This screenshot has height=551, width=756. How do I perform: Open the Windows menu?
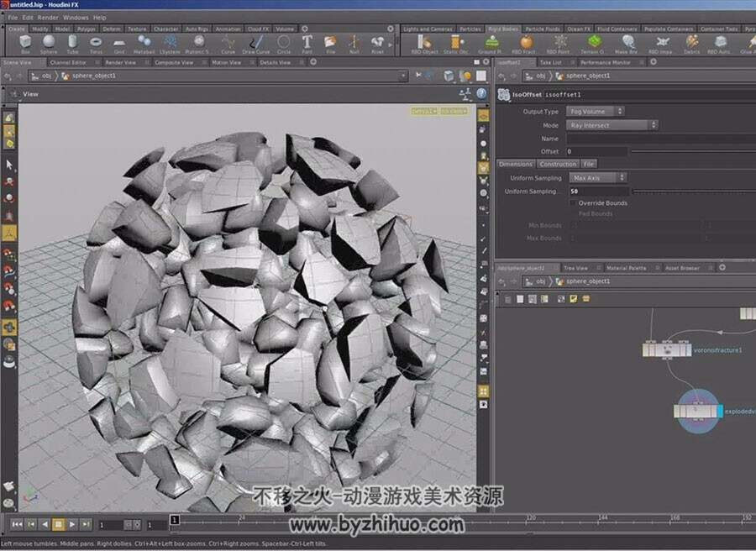coord(76,18)
